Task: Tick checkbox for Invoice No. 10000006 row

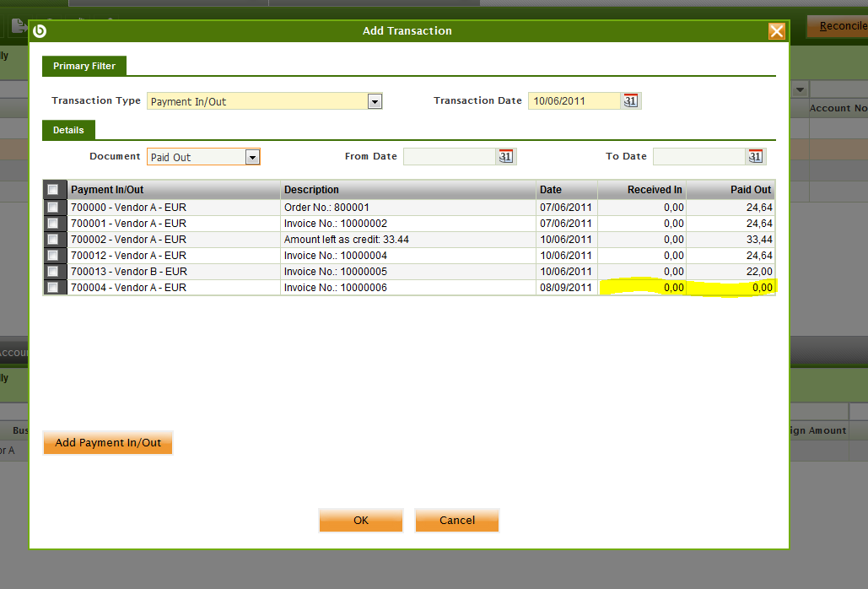Action: pyautogui.click(x=53, y=288)
